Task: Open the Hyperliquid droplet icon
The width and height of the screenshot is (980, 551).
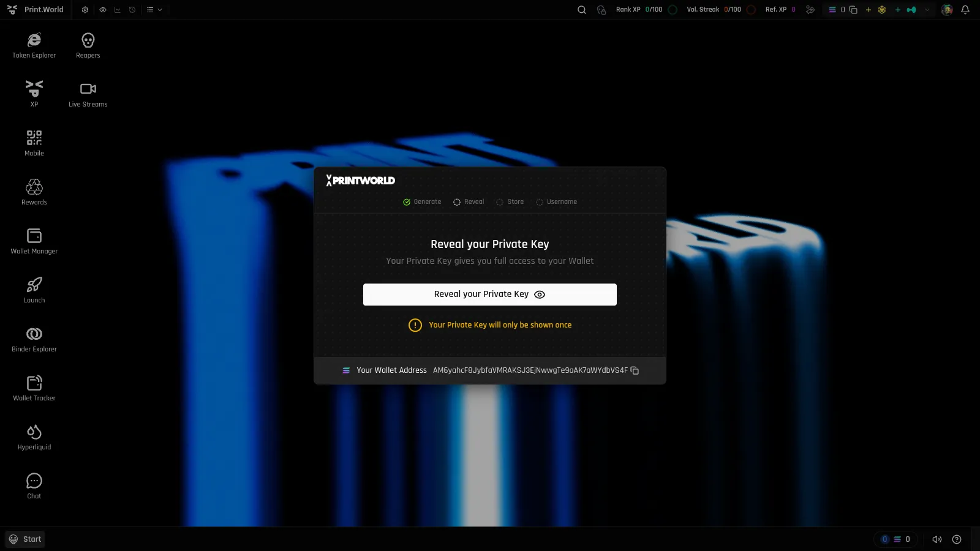Action: [34, 437]
